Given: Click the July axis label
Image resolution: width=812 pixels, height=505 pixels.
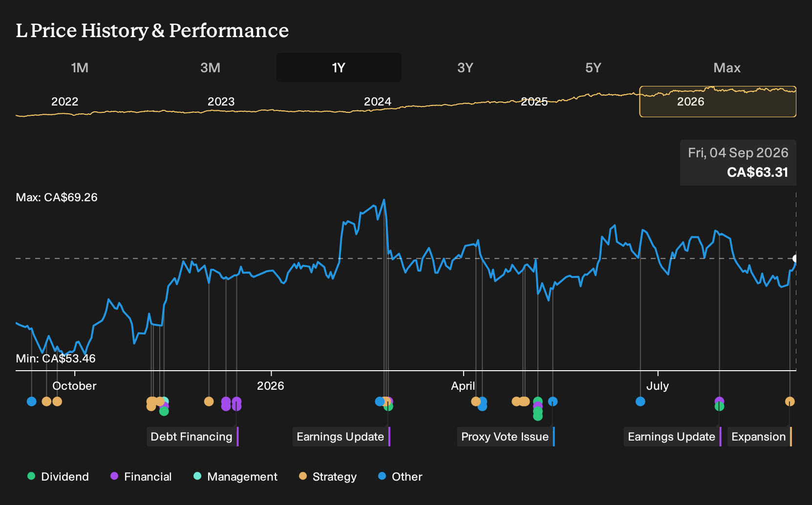Looking at the screenshot, I should pyautogui.click(x=657, y=386).
